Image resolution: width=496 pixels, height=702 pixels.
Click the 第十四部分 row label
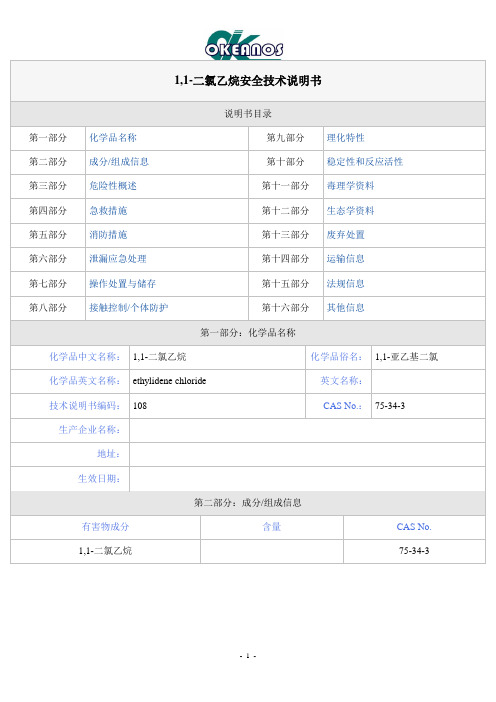click(286, 259)
